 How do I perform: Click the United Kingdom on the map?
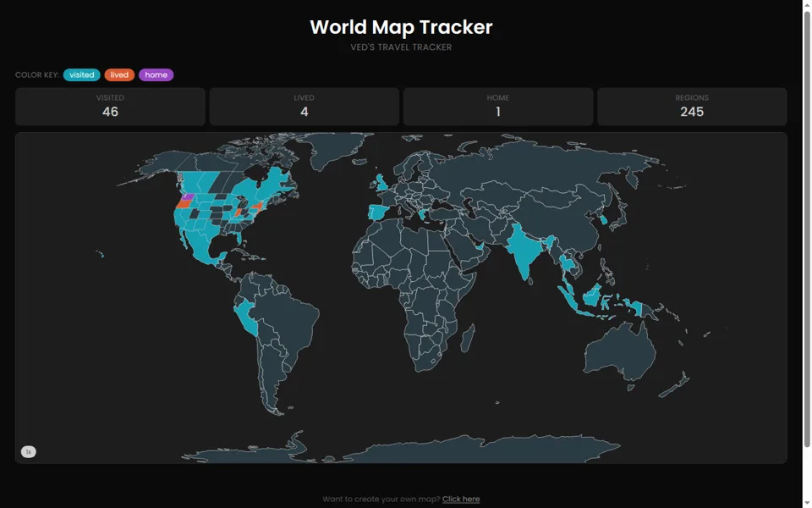coord(382,184)
